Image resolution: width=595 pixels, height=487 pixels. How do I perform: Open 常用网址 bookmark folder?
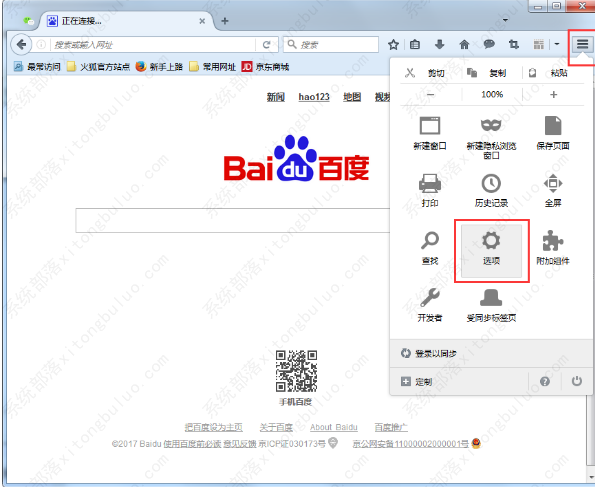tap(212, 67)
